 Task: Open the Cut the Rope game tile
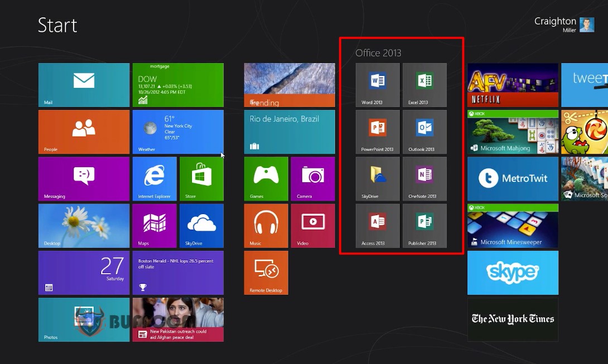[x=585, y=132]
